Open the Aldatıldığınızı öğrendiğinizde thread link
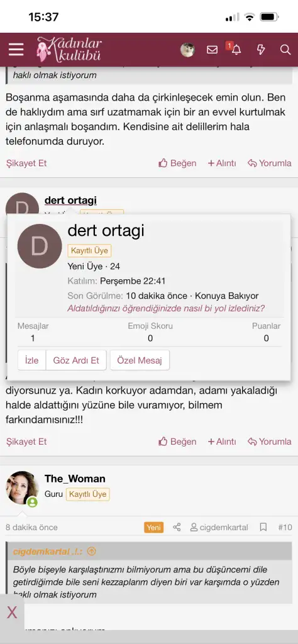 click(x=166, y=308)
